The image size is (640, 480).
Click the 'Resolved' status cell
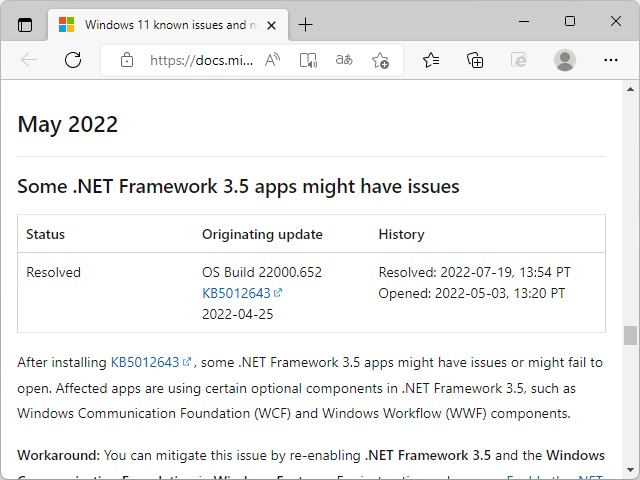[53, 272]
